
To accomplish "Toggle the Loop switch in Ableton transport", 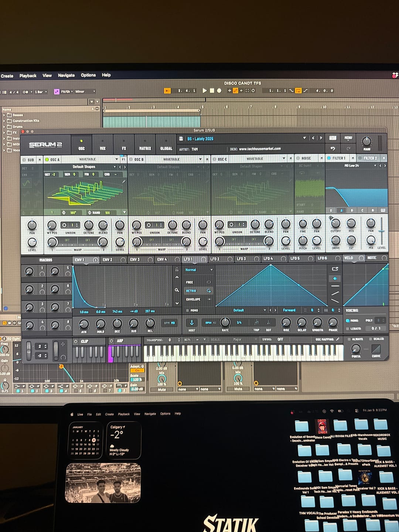I will 298,91.
